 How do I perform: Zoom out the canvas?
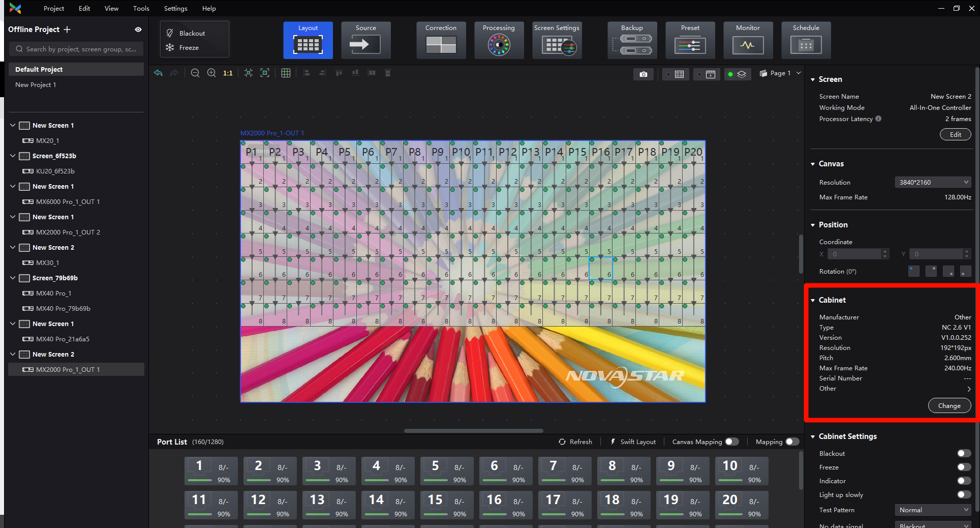click(195, 73)
